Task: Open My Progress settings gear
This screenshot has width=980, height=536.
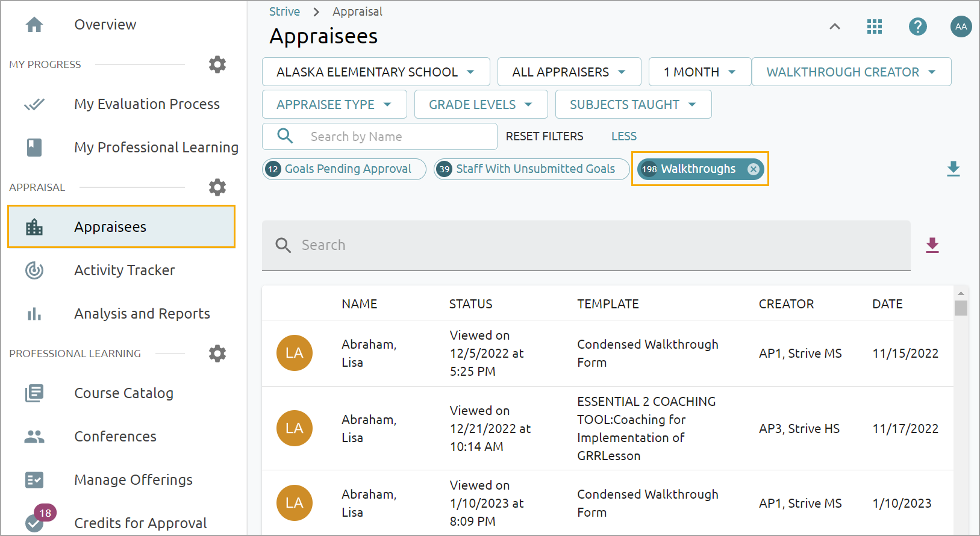Action: tap(217, 64)
